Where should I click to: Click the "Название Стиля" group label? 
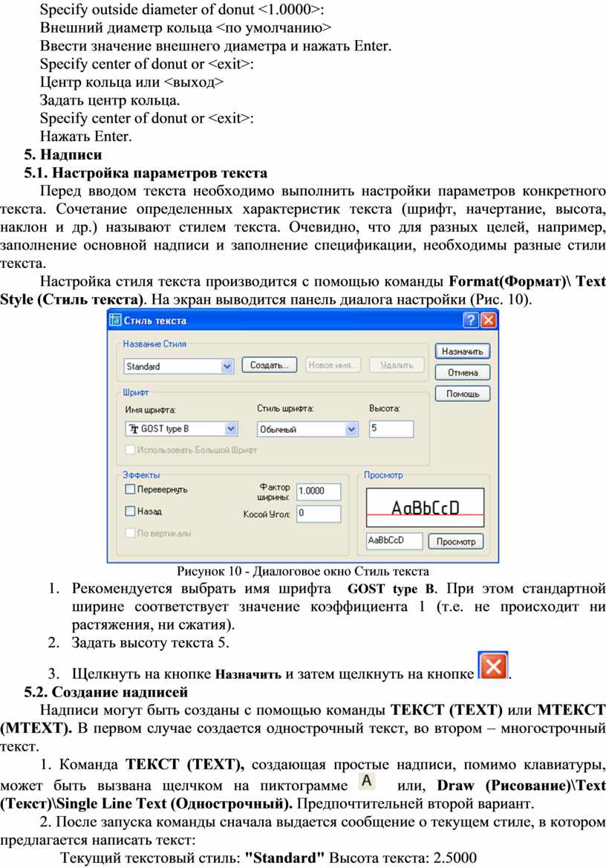[x=154, y=344]
